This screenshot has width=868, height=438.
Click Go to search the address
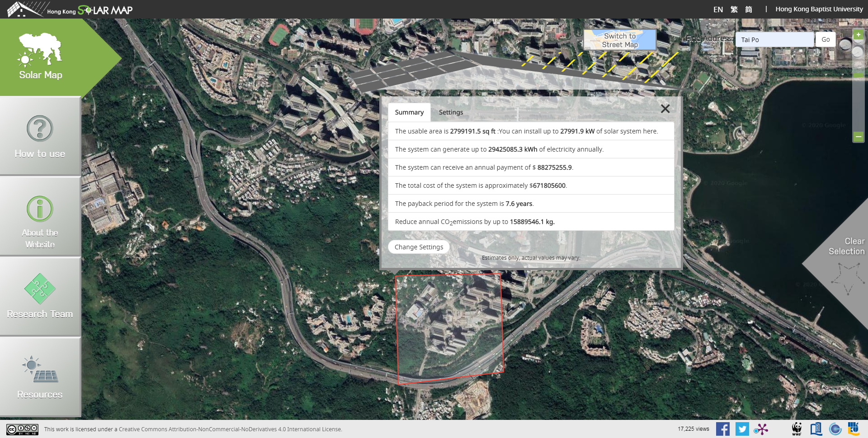(x=825, y=39)
